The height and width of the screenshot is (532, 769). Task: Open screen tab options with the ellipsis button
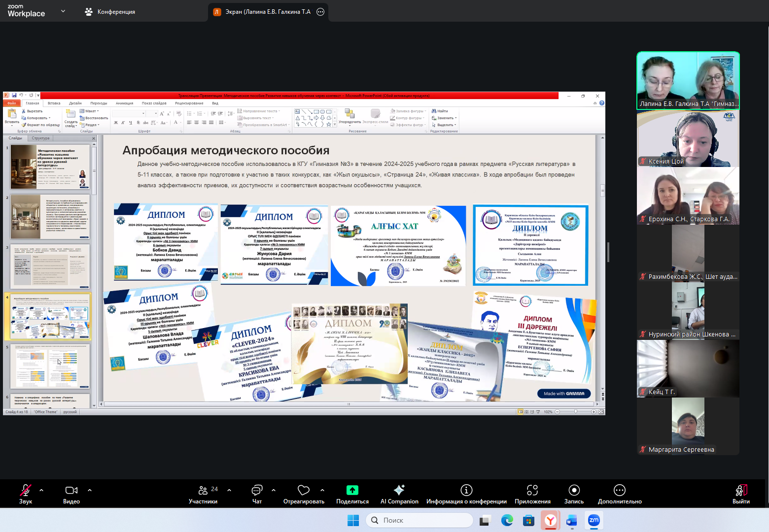point(320,12)
